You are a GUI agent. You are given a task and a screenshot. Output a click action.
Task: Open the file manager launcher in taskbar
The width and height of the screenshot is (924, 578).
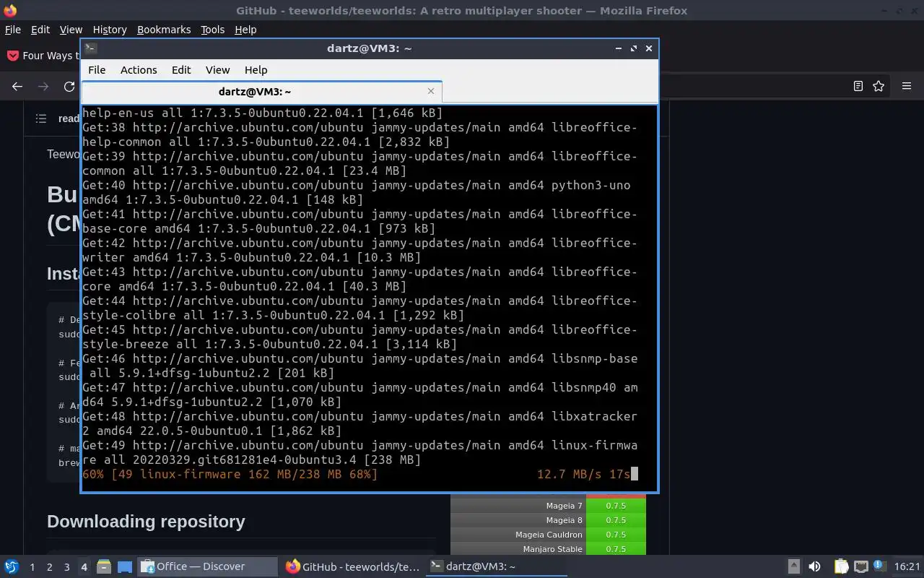click(x=103, y=566)
